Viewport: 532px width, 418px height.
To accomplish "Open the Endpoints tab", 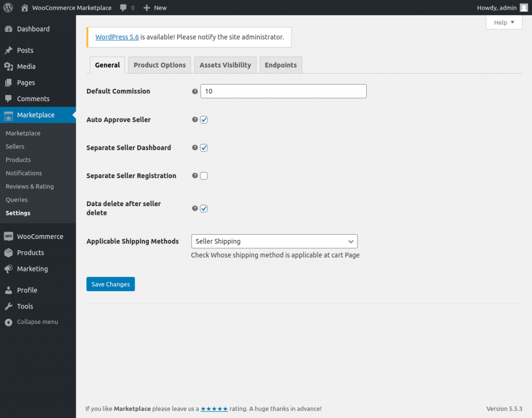I will coord(281,65).
